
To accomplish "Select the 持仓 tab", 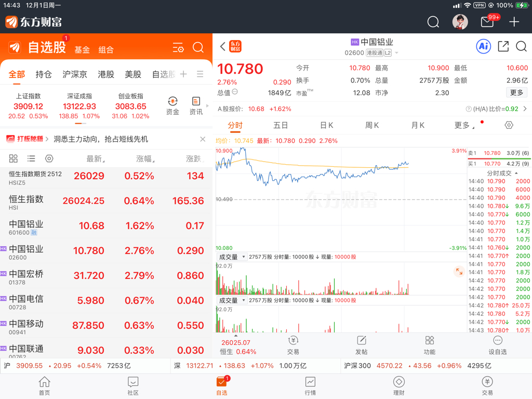I will (x=44, y=74).
